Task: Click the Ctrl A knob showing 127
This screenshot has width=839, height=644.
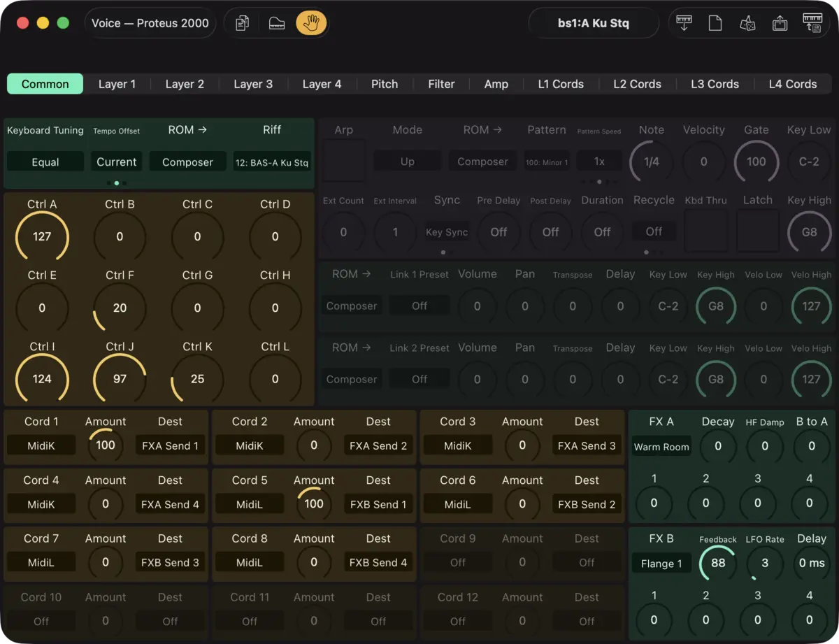Action: point(42,236)
